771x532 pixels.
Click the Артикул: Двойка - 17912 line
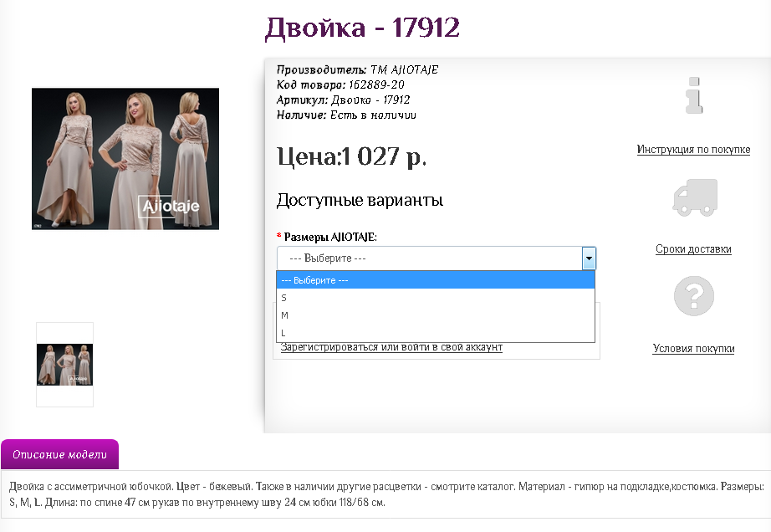point(343,100)
